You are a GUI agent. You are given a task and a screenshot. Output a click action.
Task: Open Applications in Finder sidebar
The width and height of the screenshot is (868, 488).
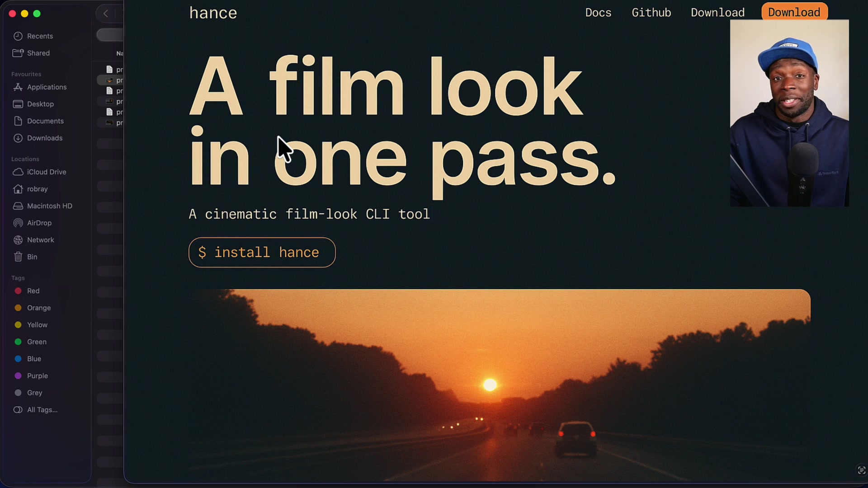click(47, 87)
